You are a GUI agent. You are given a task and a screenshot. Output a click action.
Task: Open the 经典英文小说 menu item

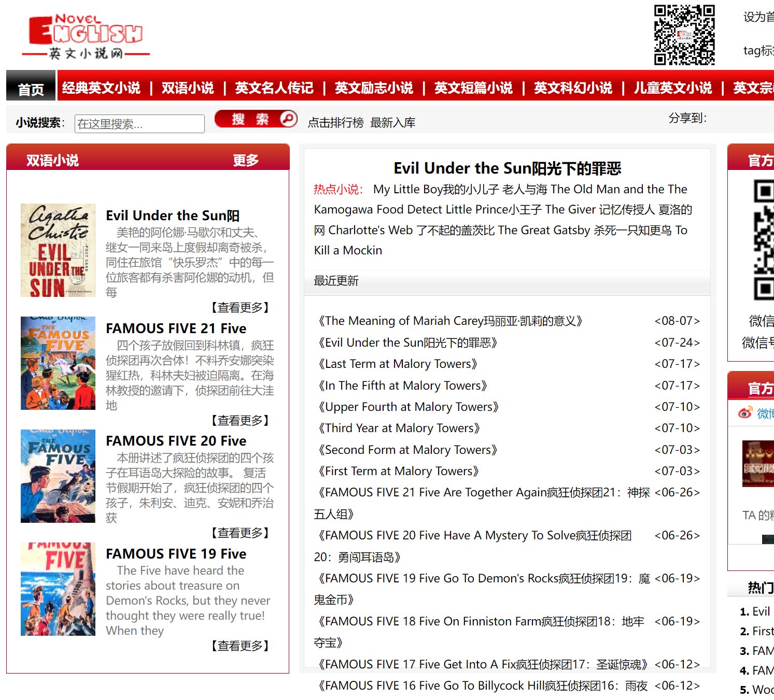click(101, 88)
